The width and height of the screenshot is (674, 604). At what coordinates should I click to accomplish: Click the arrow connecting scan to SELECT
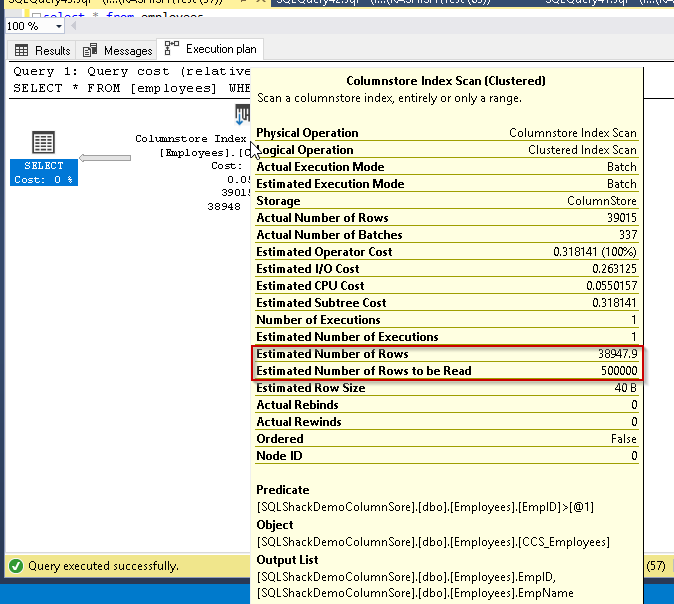pos(105,157)
